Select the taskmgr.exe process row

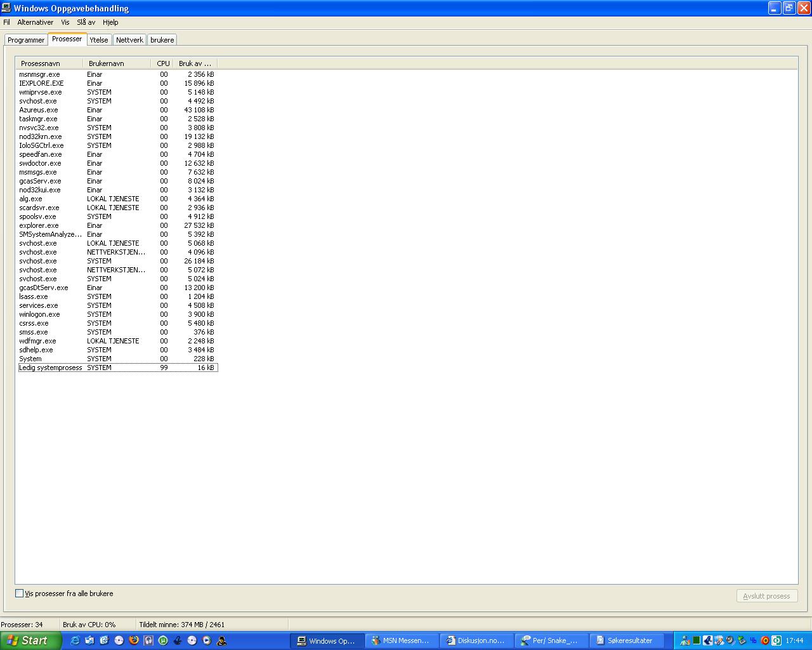[x=117, y=119]
